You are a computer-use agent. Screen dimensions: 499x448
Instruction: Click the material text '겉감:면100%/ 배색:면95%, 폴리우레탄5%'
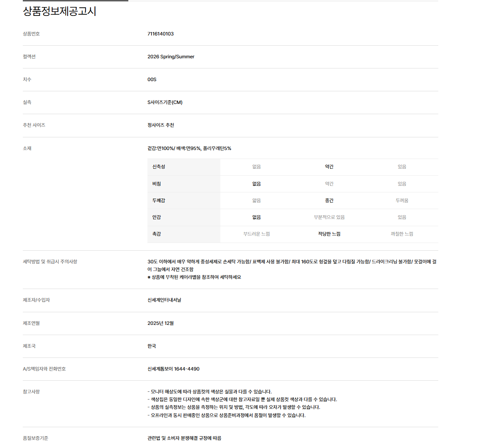click(x=189, y=148)
